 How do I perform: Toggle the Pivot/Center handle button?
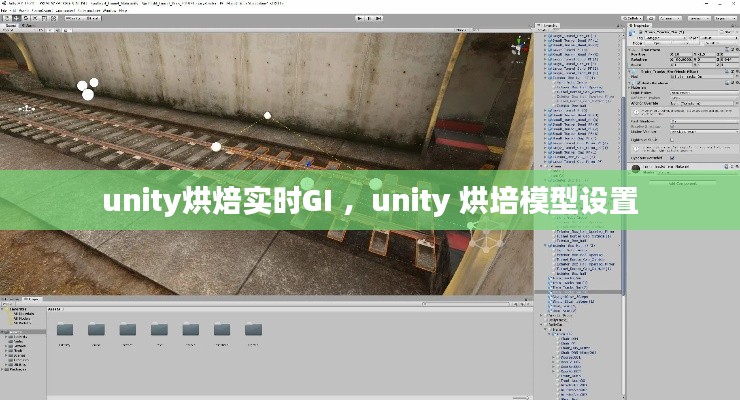(74, 18)
